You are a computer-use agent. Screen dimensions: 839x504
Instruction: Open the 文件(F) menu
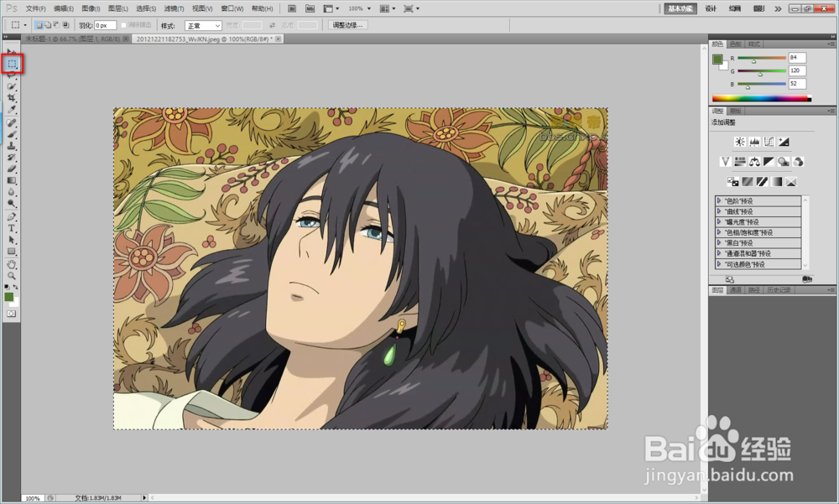[36, 8]
